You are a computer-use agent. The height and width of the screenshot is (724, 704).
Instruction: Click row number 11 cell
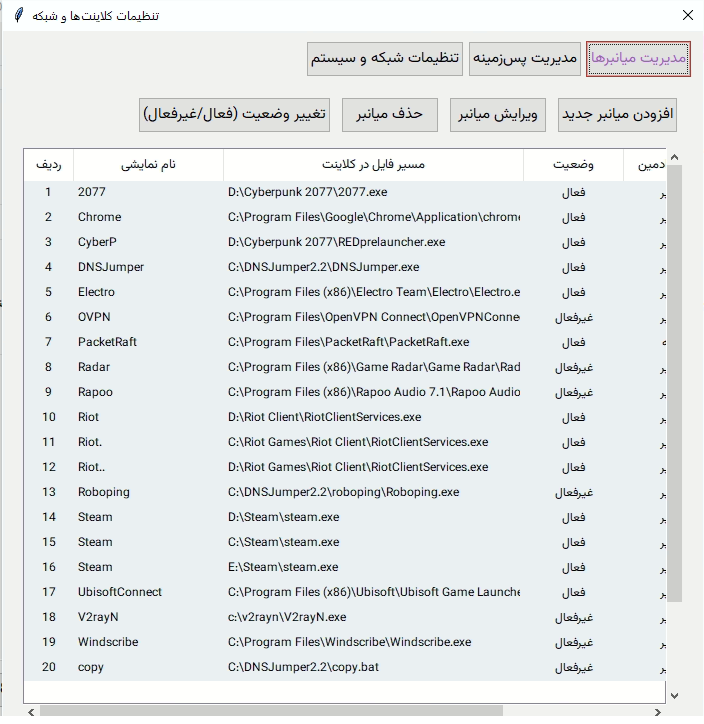point(48,442)
